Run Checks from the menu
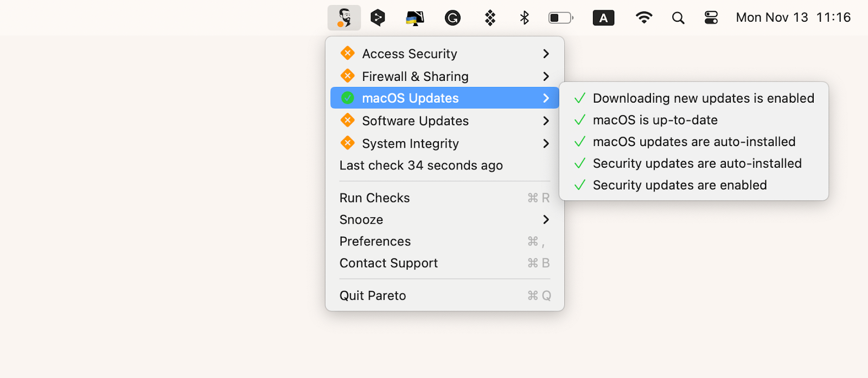 [x=374, y=198]
